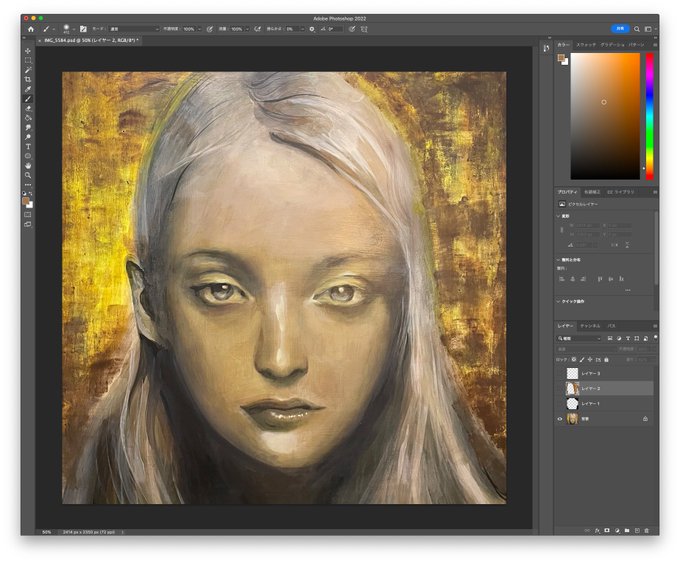Collapse the クイック操作 section
This screenshot has width=680, height=563.
(558, 301)
